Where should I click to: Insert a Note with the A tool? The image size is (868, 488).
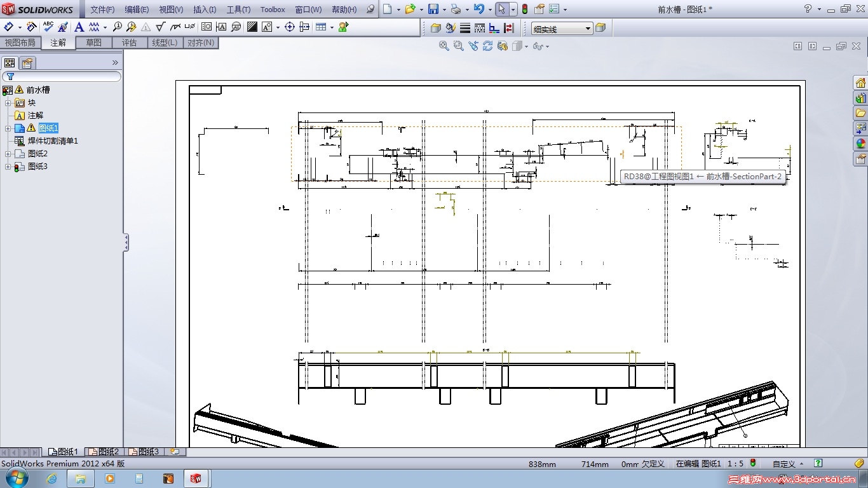pyautogui.click(x=79, y=27)
